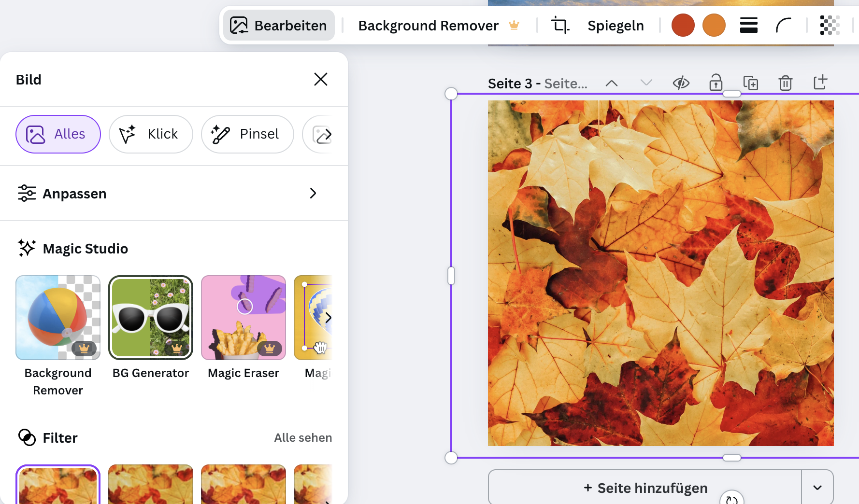The height and width of the screenshot is (504, 859).
Task: Open the border style lines icon
Action: pyautogui.click(x=748, y=25)
